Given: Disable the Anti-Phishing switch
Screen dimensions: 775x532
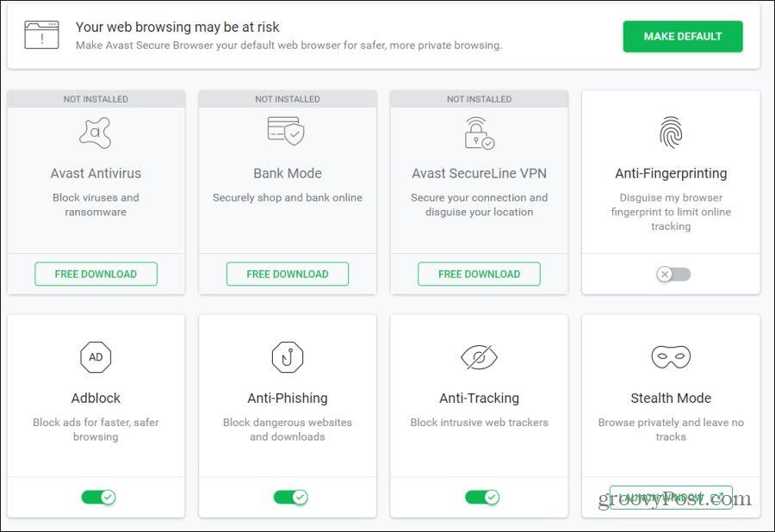Looking at the screenshot, I should click(291, 497).
